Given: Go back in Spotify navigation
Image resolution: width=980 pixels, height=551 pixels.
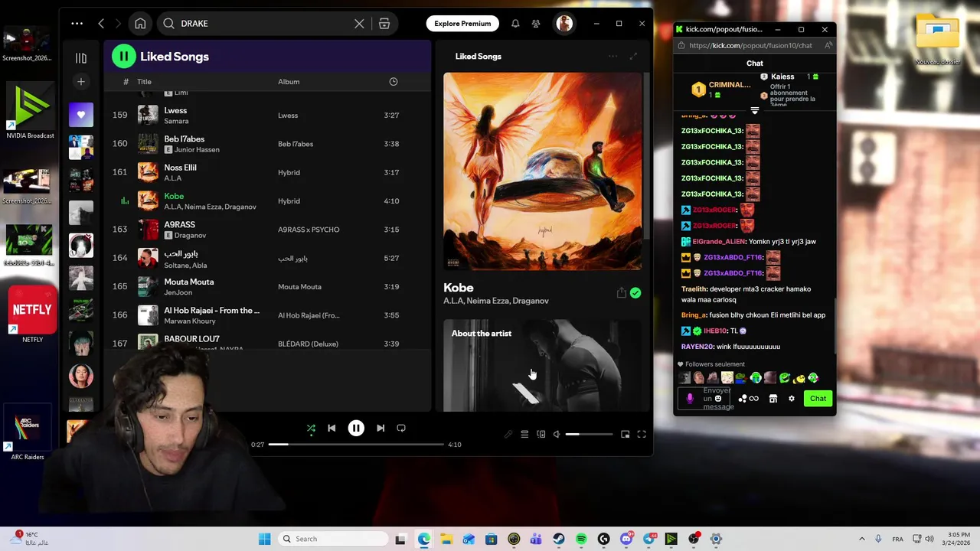Looking at the screenshot, I should [101, 23].
